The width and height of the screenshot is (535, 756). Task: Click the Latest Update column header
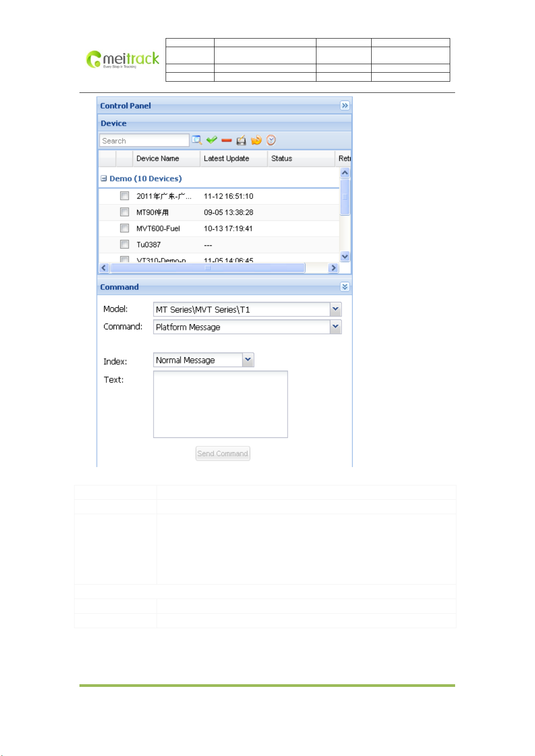click(x=226, y=158)
